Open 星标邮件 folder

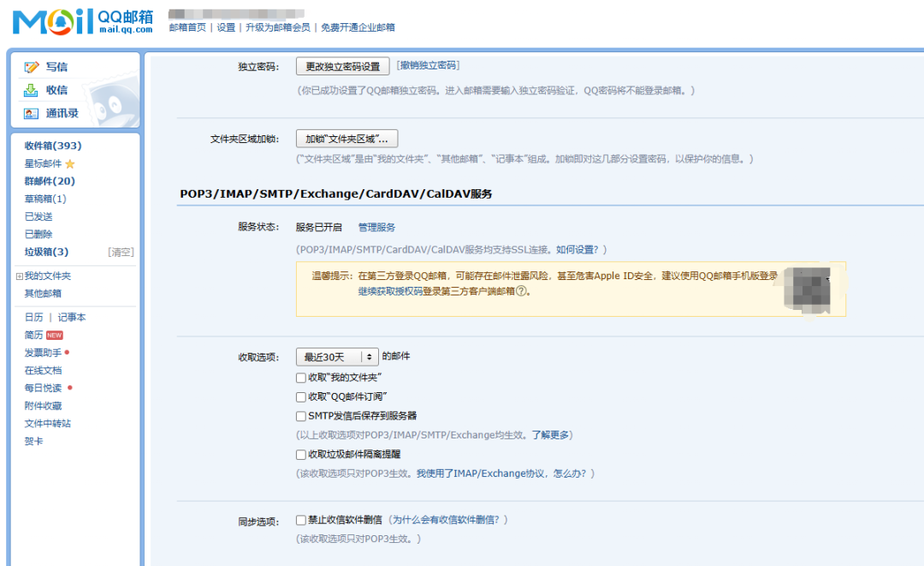[x=43, y=164]
